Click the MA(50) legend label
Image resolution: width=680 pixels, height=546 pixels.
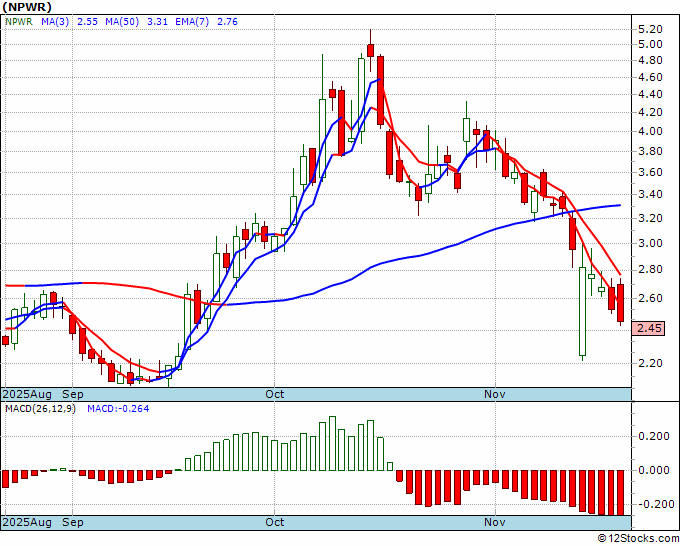(122, 21)
